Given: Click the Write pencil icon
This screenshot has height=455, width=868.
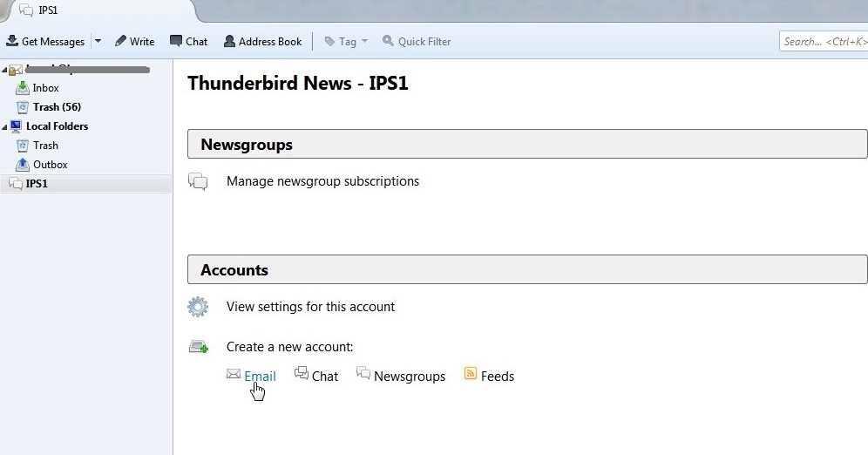Looking at the screenshot, I should click(x=120, y=41).
